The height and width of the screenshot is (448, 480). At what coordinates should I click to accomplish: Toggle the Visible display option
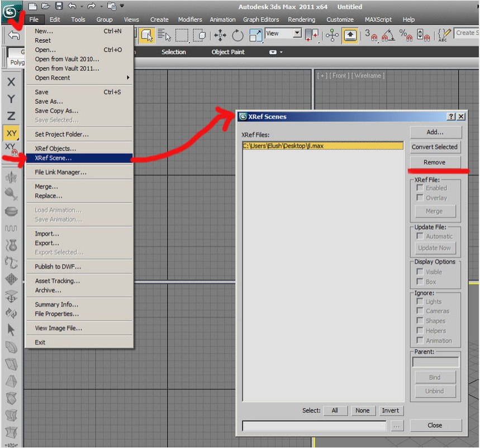pos(420,271)
